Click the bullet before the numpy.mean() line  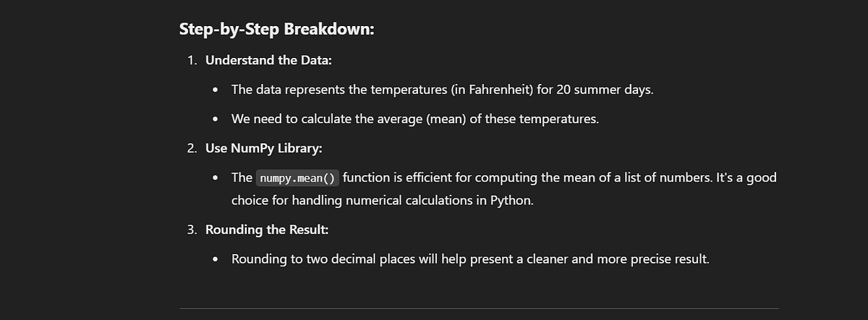(216, 178)
